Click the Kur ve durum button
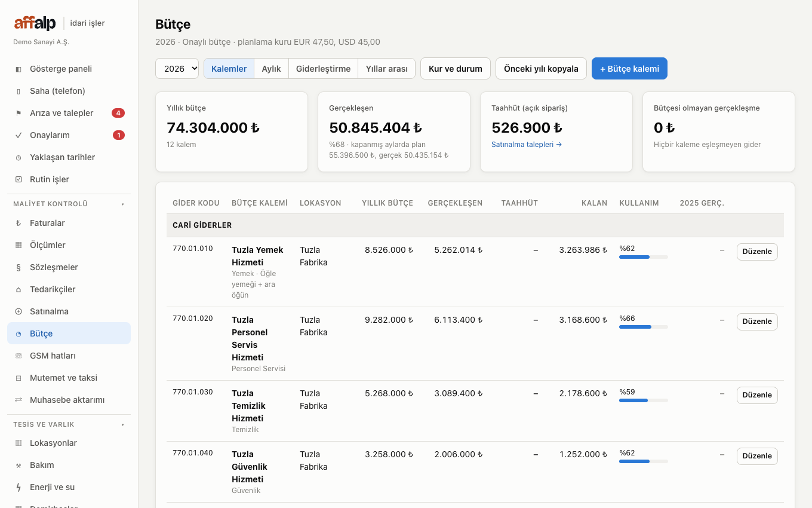The width and height of the screenshot is (812, 508). 456,68
